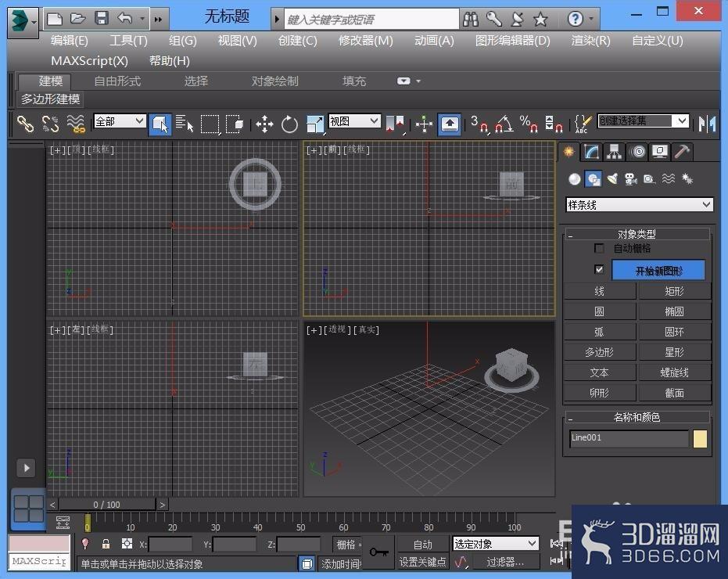728x579 pixels.
Task: Click the 设置关键点 set key button
Action: pos(423,562)
